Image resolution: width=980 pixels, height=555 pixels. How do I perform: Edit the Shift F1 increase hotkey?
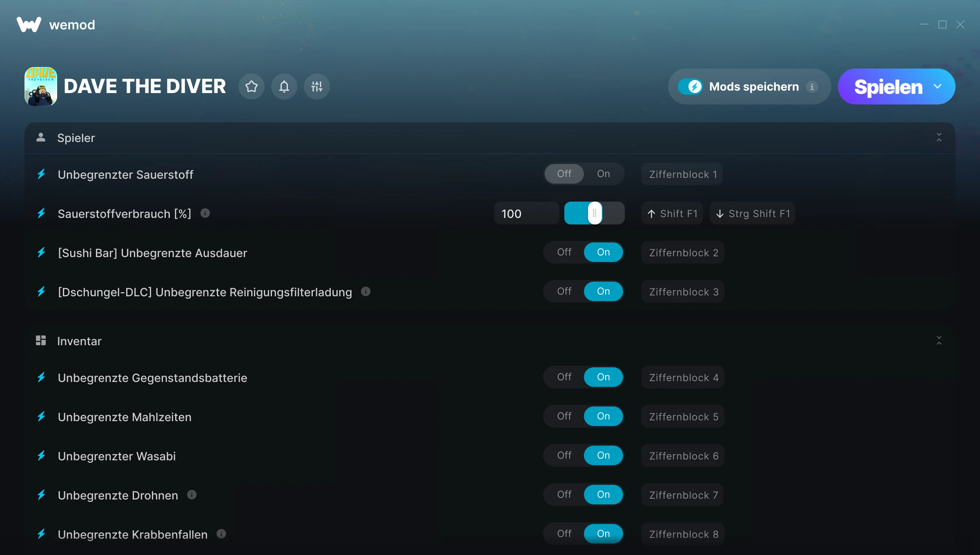[672, 213]
